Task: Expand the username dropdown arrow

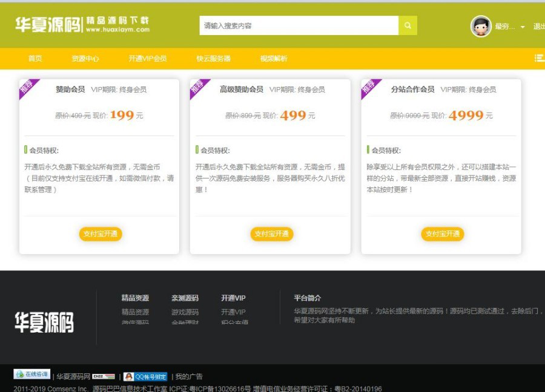Action: 523,27
